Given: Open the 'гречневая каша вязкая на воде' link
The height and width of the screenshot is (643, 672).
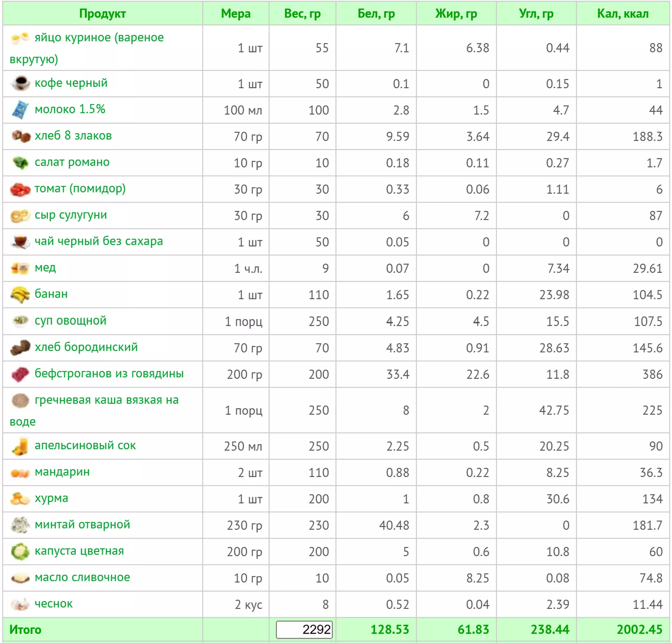Looking at the screenshot, I should click(106, 400).
